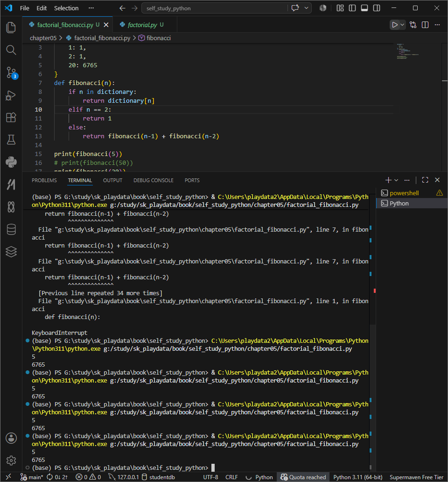Switch to the OUTPUT panel tab
Screen dimensions: 448x482
tap(112, 180)
